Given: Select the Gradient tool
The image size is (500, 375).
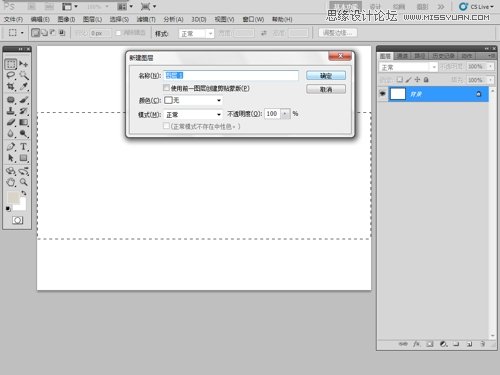Looking at the screenshot, I should 23,122.
